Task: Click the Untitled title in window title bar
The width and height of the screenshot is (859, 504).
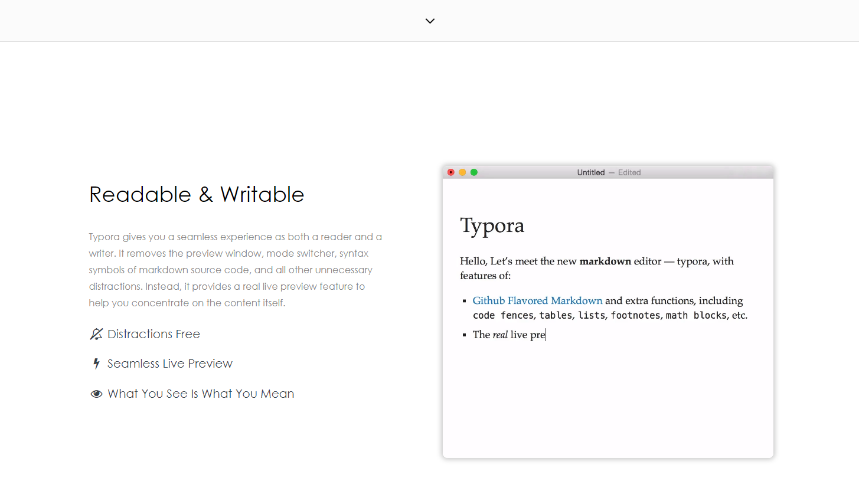Action: (x=591, y=172)
